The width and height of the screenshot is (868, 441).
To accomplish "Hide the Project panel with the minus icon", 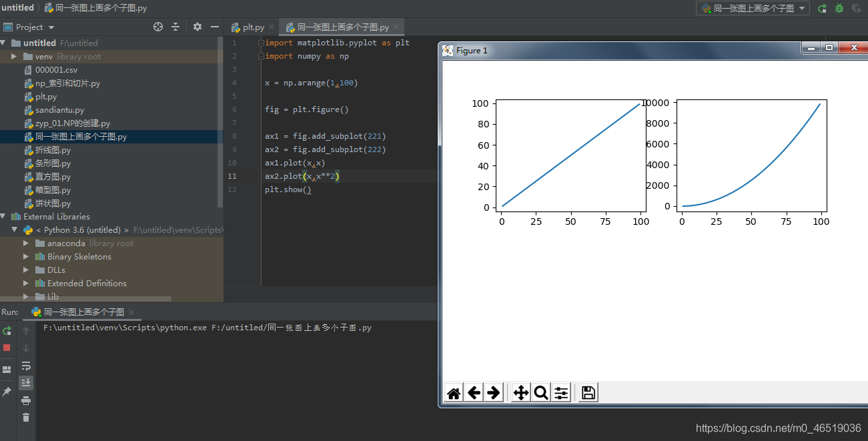I will 215,27.
